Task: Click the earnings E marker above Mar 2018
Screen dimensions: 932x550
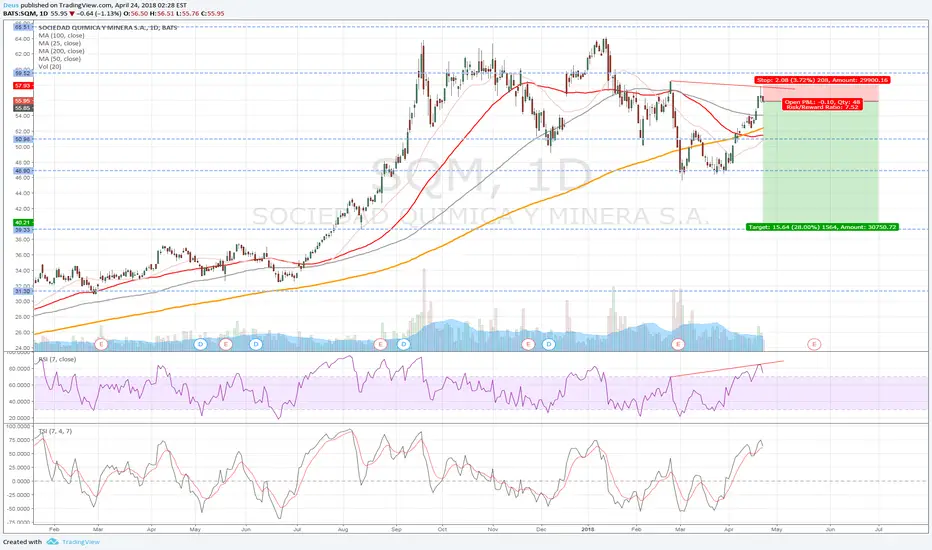Action: (678, 344)
